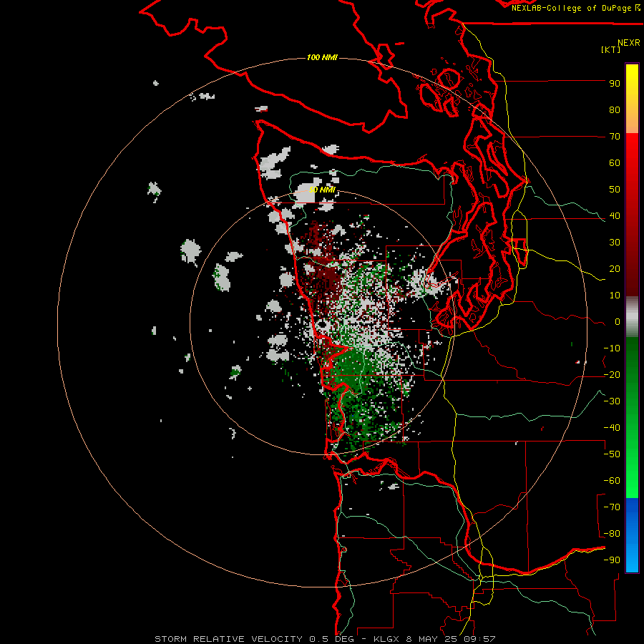Click the [KT] units label above scale
Image resolution: width=644 pixels, height=644 pixels.
click(x=611, y=49)
